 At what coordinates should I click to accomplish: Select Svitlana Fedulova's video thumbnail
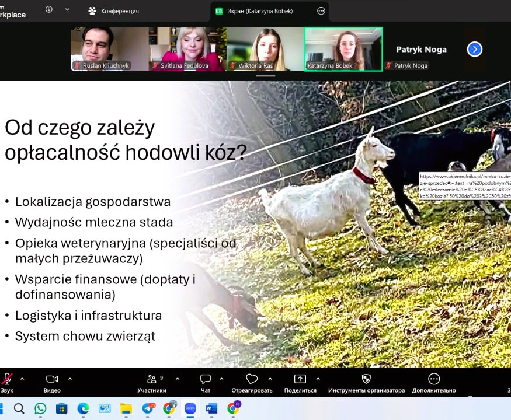187,49
